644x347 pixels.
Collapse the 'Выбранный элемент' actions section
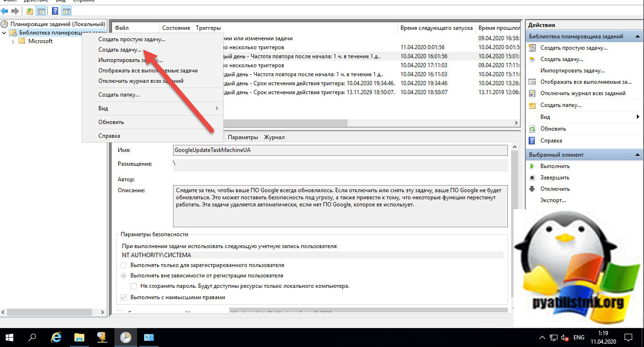(637, 155)
